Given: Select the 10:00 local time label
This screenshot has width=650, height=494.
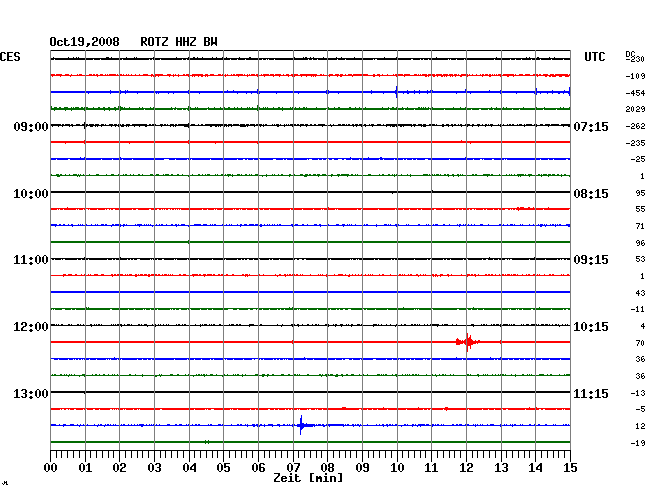Looking at the screenshot, I should click(x=31, y=194).
